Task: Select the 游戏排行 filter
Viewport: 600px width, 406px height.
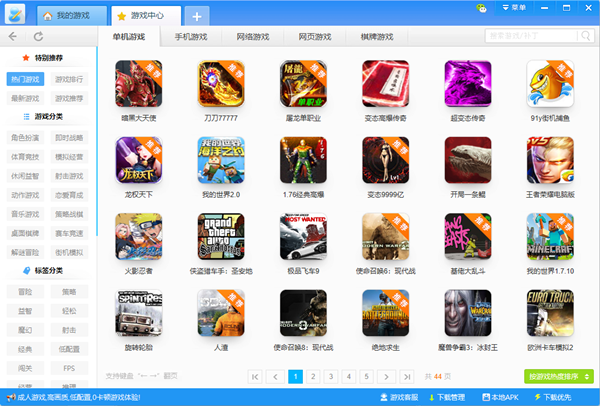Action: point(69,79)
